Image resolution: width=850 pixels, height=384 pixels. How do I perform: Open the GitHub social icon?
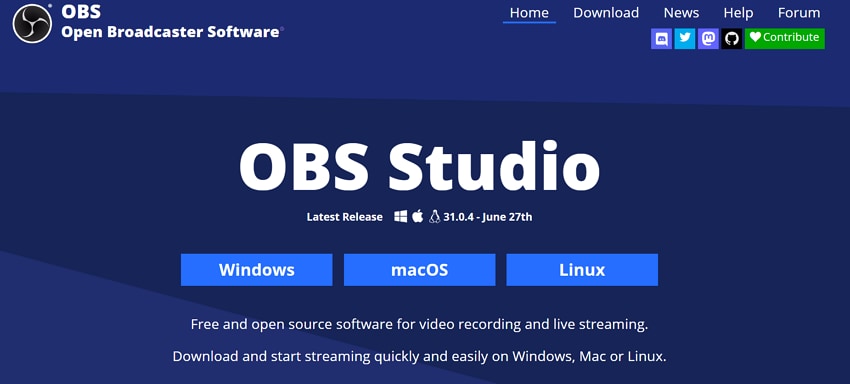pyautogui.click(x=731, y=39)
